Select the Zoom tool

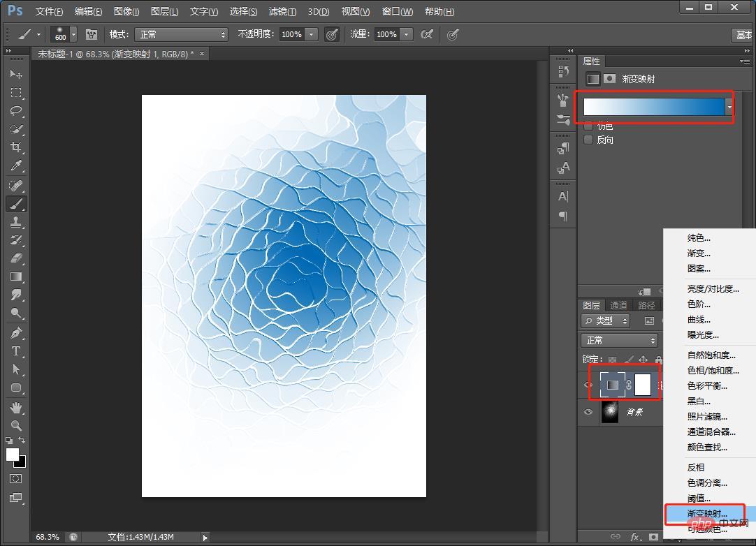16,425
